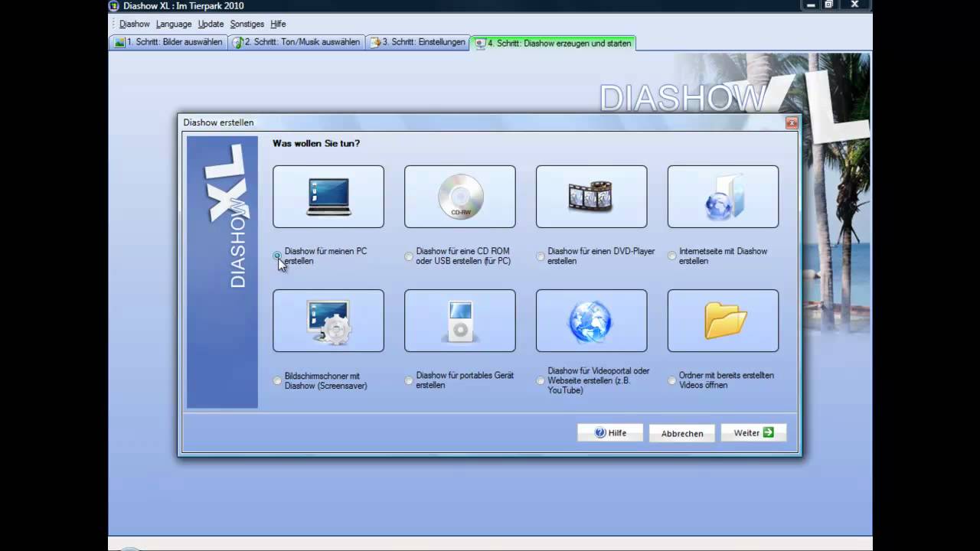Select 'Bildschirmschoner mit Diashow (Screensaver)' option
Viewport: 980px width, 551px height.
point(277,380)
